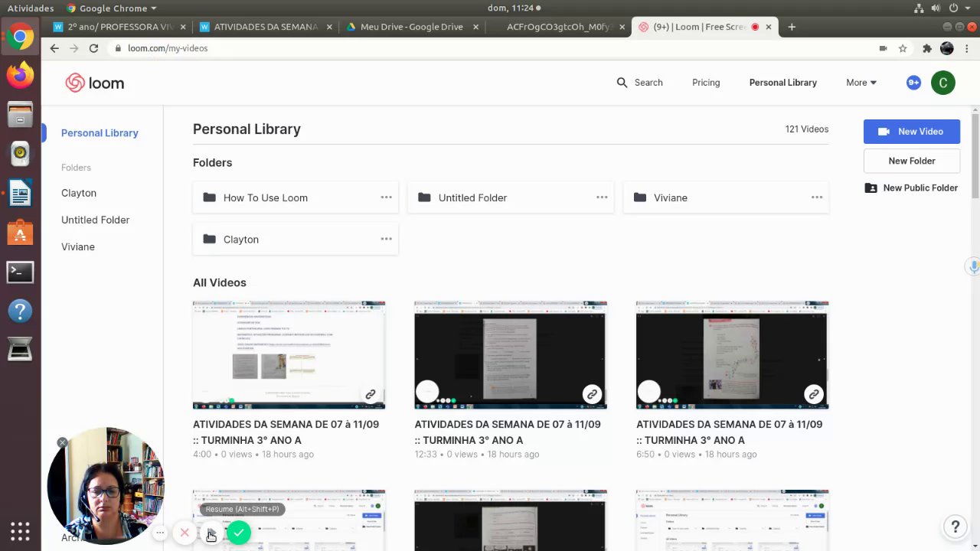The width and height of the screenshot is (980, 551).
Task: Switch to ATIVIDADES DA SEMANA tab
Action: (265, 27)
